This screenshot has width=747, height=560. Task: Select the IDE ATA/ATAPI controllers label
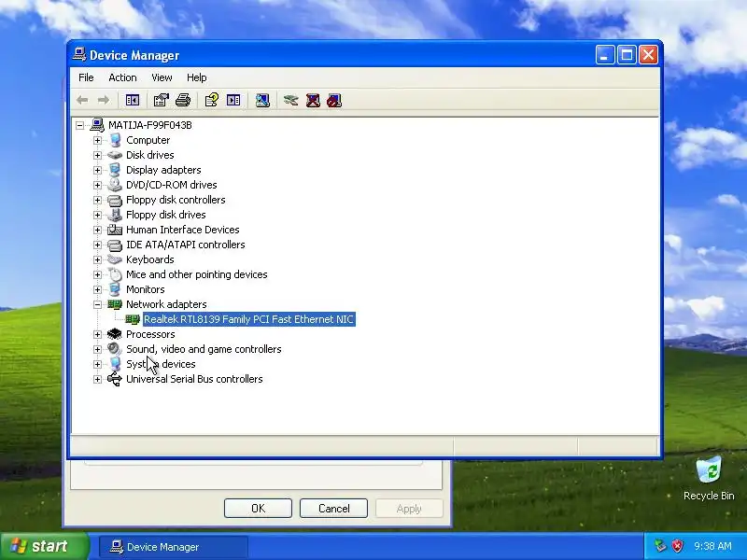185,245
